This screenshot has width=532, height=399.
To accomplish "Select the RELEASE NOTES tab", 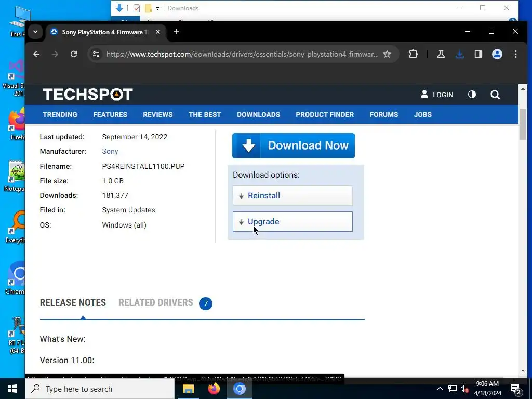I will [x=73, y=303].
